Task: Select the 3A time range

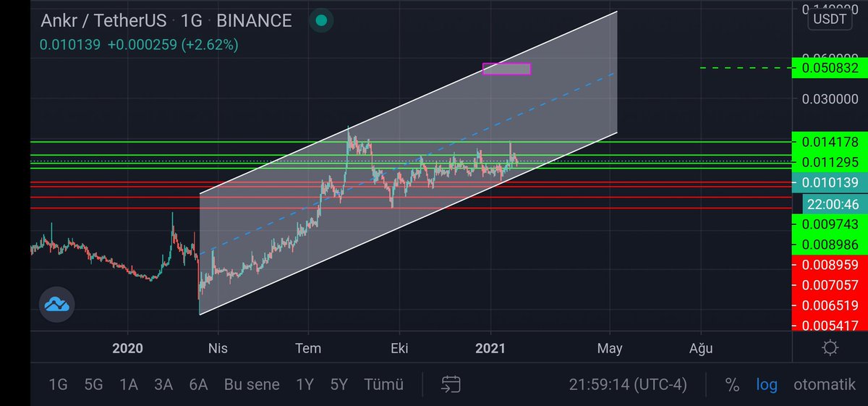Action: [x=163, y=384]
